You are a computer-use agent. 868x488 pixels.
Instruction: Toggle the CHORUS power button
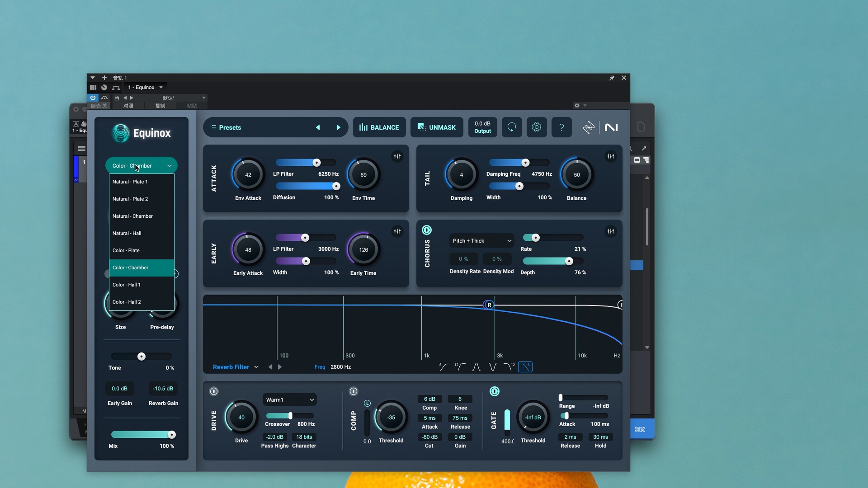(426, 230)
